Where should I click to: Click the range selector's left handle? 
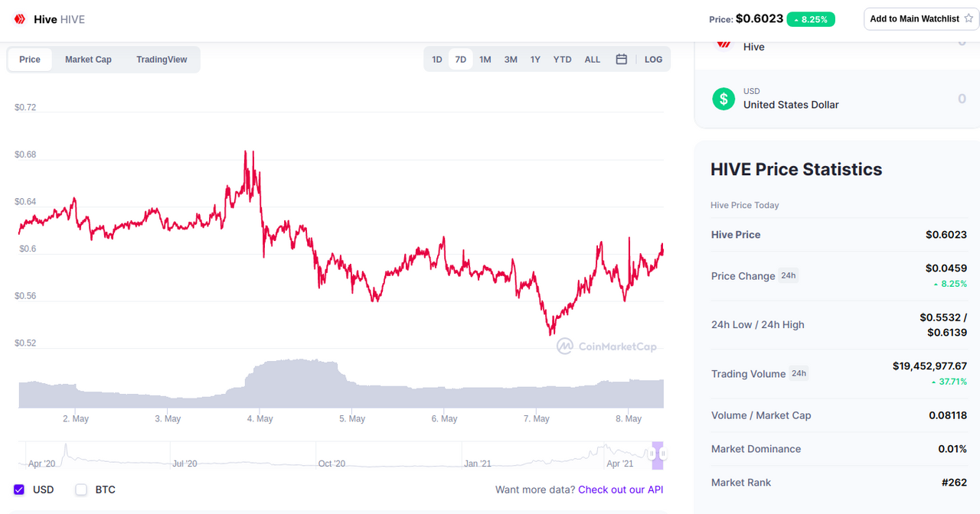[653, 454]
